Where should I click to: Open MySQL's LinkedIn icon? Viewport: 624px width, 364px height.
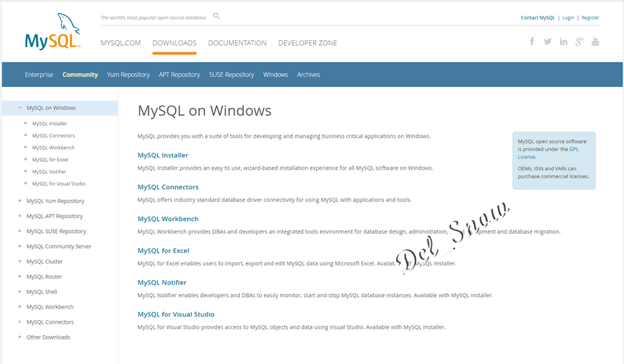point(564,42)
